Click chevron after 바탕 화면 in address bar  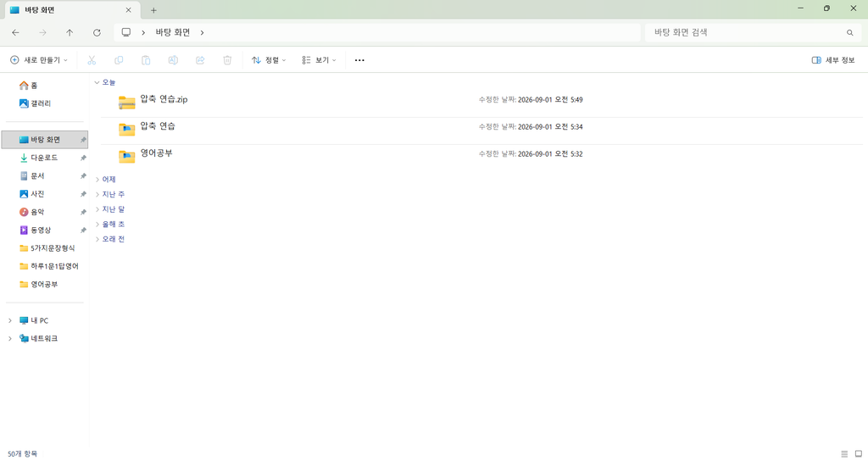click(x=202, y=33)
